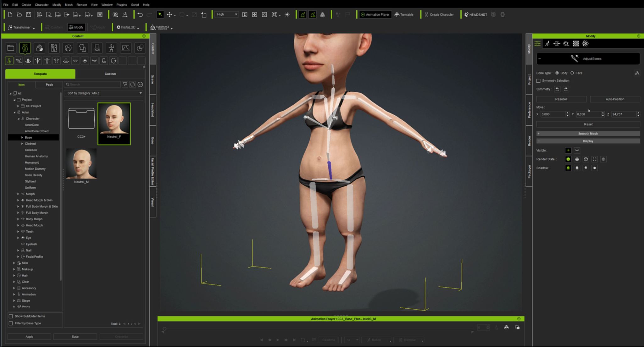The width and height of the screenshot is (644, 347).
Task: Open the Scene side tab
Action: click(153, 80)
